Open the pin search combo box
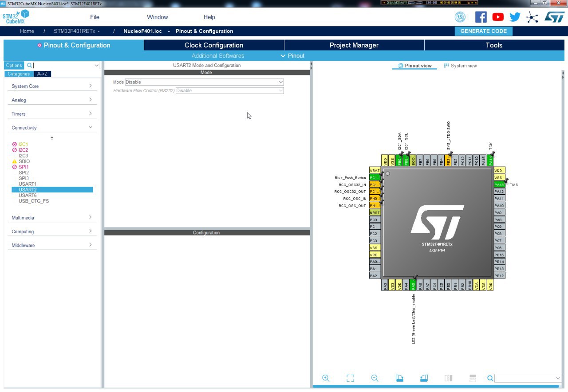The image size is (568, 392). click(528, 378)
